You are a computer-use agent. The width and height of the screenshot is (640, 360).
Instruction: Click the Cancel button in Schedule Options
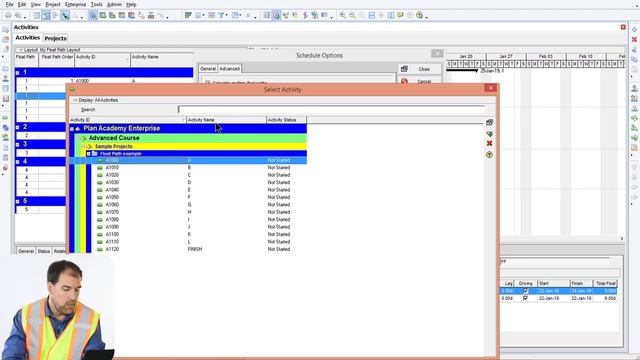point(420,81)
